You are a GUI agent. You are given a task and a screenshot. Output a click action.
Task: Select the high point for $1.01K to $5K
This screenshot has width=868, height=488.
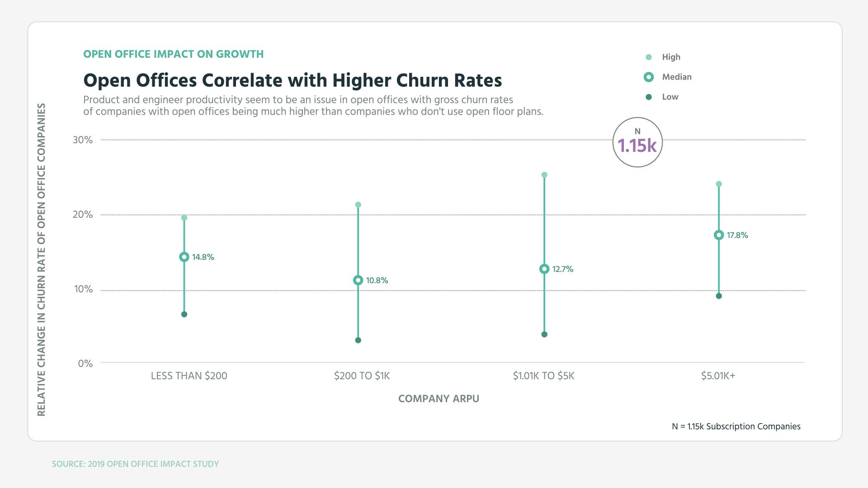pyautogui.click(x=544, y=175)
